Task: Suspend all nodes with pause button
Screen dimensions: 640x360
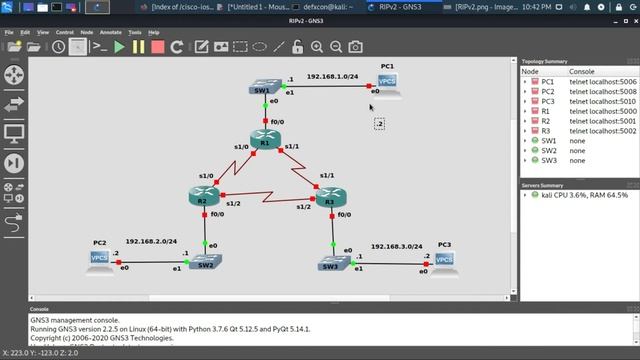Action: (x=138, y=47)
